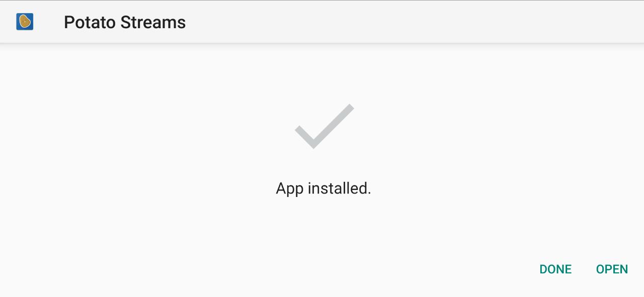Viewport: 644px width, 297px height.
Task: Click the installed confirmation text
Action: click(324, 188)
